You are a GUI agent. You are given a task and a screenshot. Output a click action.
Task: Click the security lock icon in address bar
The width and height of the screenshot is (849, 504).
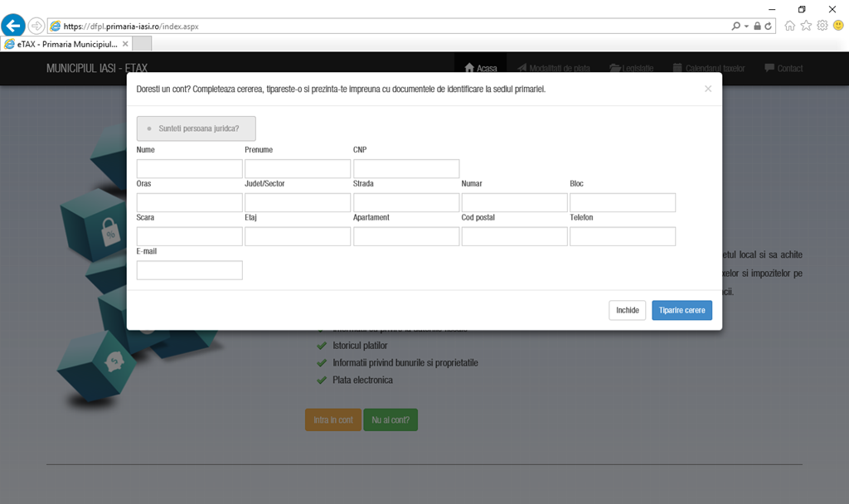[757, 26]
